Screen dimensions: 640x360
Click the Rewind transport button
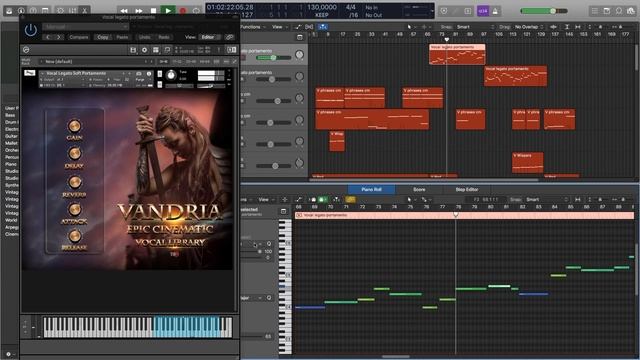click(x=124, y=11)
